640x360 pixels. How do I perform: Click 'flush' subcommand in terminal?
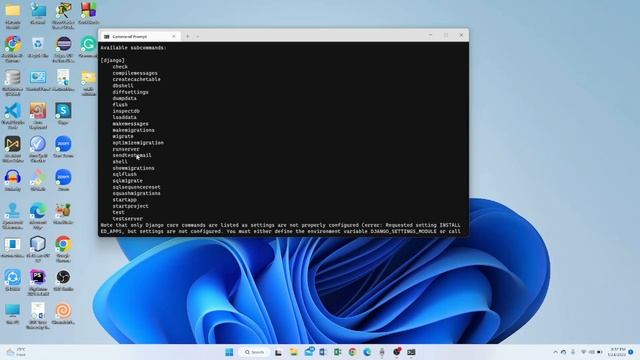(x=120, y=104)
